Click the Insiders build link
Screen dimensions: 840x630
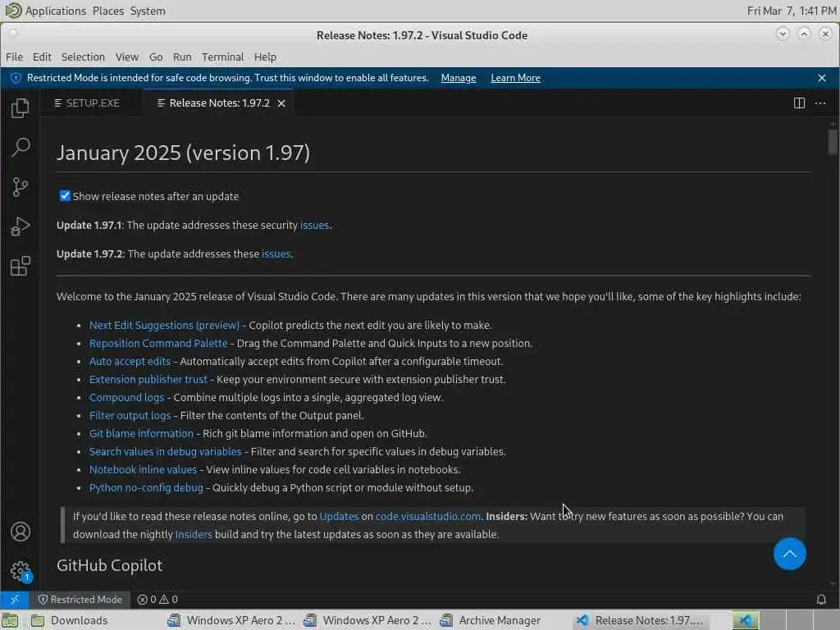[x=194, y=535]
